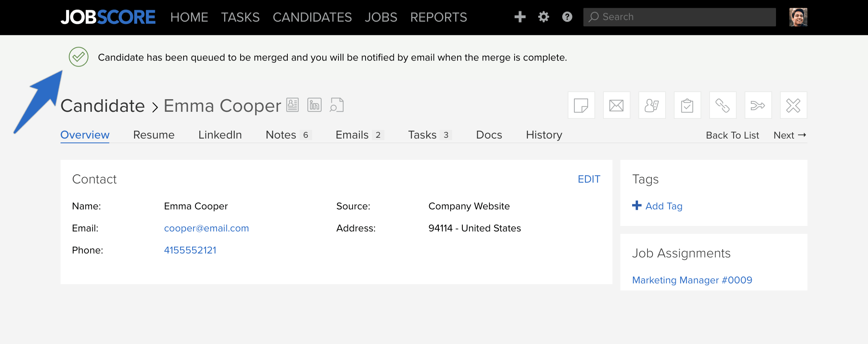The width and height of the screenshot is (868, 344).
Task: Click the Company Website source value
Action: click(x=469, y=206)
